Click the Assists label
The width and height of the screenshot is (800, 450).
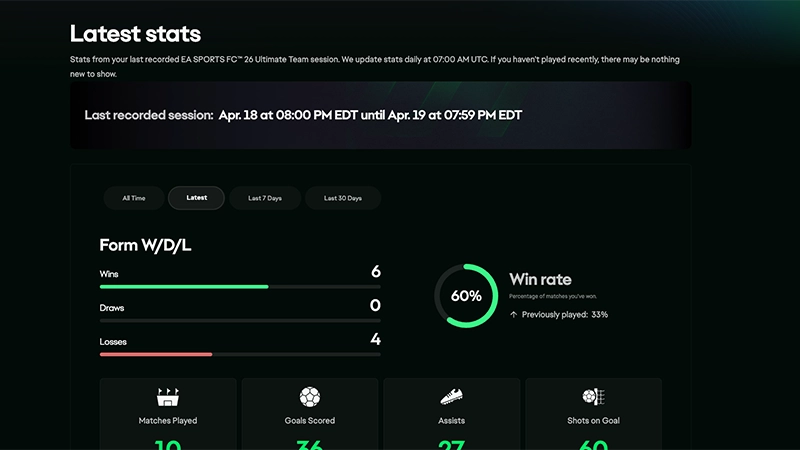[452, 421]
